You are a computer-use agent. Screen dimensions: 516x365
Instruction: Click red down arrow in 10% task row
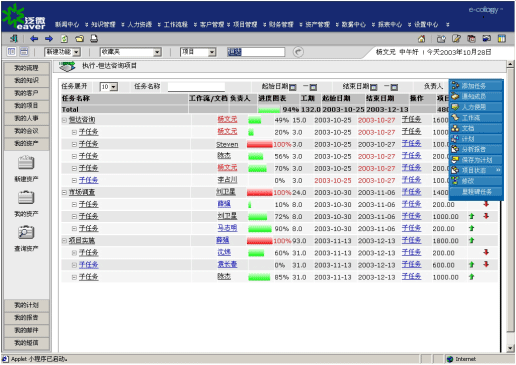click(x=486, y=204)
